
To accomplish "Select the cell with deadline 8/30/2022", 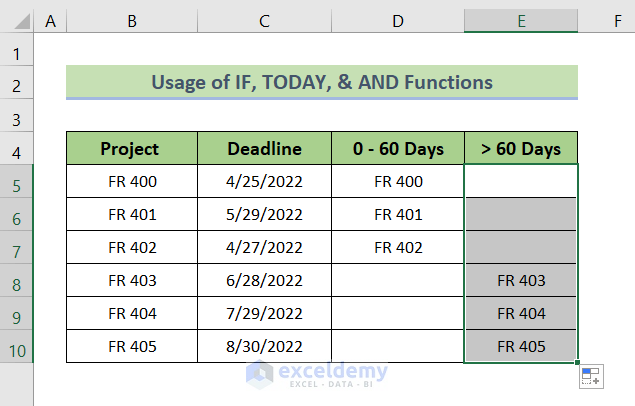I will [x=264, y=347].
